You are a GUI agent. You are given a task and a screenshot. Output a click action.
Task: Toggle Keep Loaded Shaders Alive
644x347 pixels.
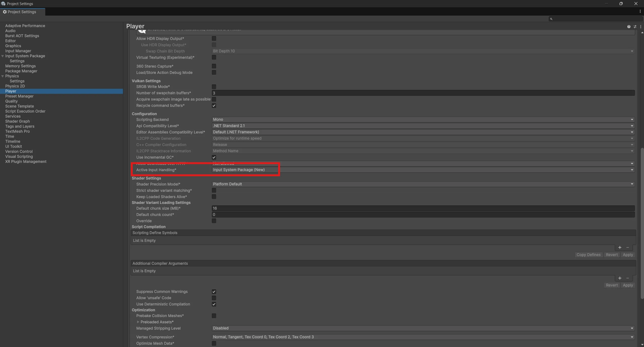point(214,197)
